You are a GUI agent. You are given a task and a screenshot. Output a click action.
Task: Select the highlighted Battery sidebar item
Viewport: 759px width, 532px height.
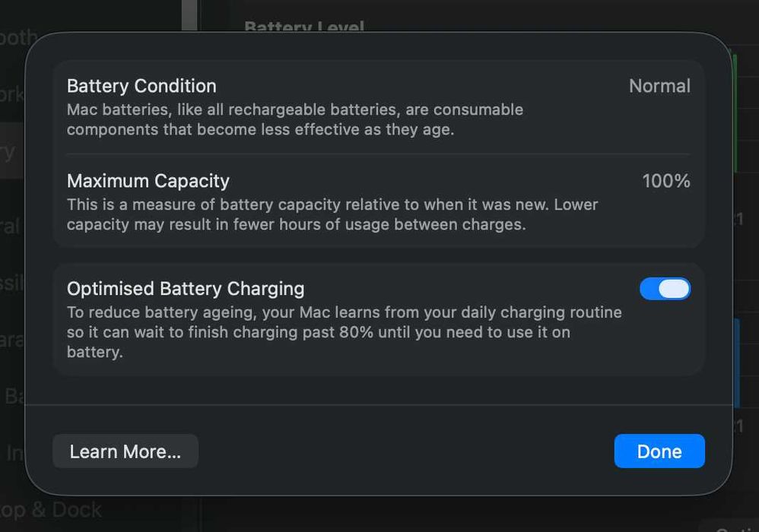[x=11, y=150]
